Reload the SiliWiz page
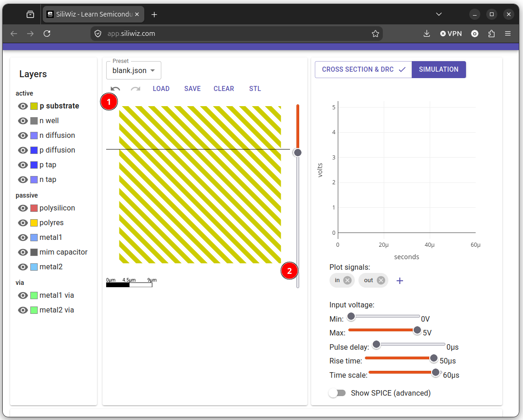Viewport: 523px width, 420px height. click(47, 34)
